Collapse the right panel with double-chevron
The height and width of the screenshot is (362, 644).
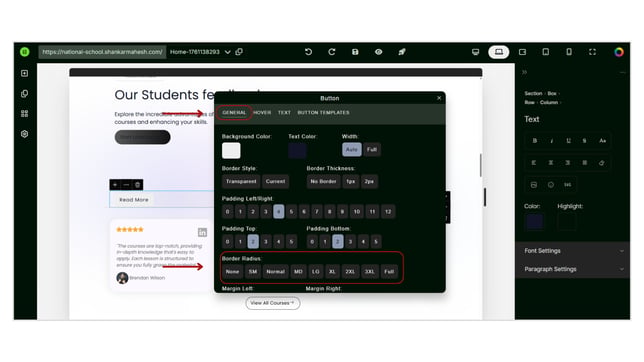coord(524,72)
